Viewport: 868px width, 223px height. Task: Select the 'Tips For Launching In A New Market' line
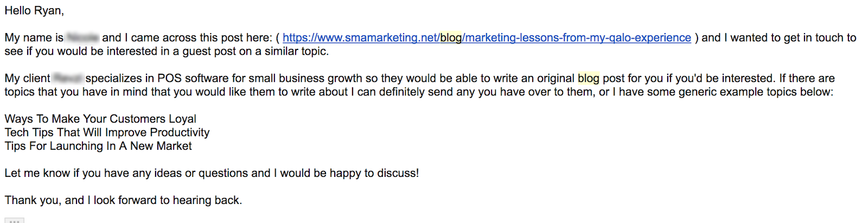coord(98,146)
